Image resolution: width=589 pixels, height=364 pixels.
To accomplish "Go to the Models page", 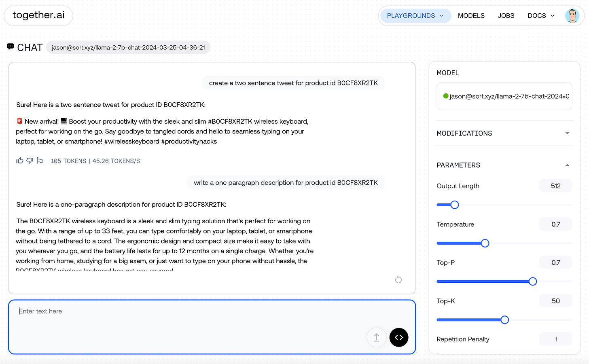I will pyautogui.click(x=471, y=16).
